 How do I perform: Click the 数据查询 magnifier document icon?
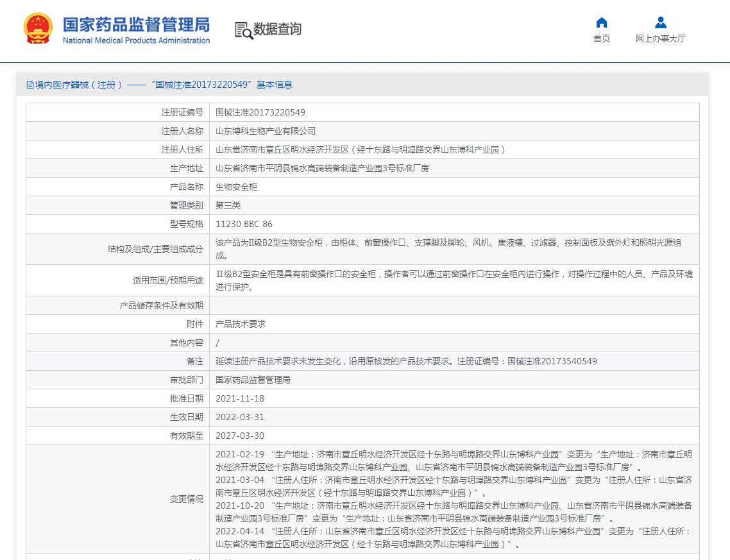(243, 30)
